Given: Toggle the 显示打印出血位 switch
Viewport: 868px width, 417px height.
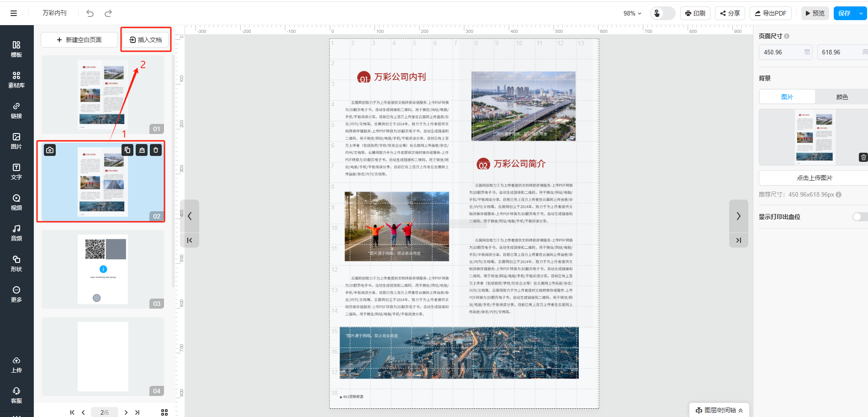Looking at the screenshot, I should 859,217.
